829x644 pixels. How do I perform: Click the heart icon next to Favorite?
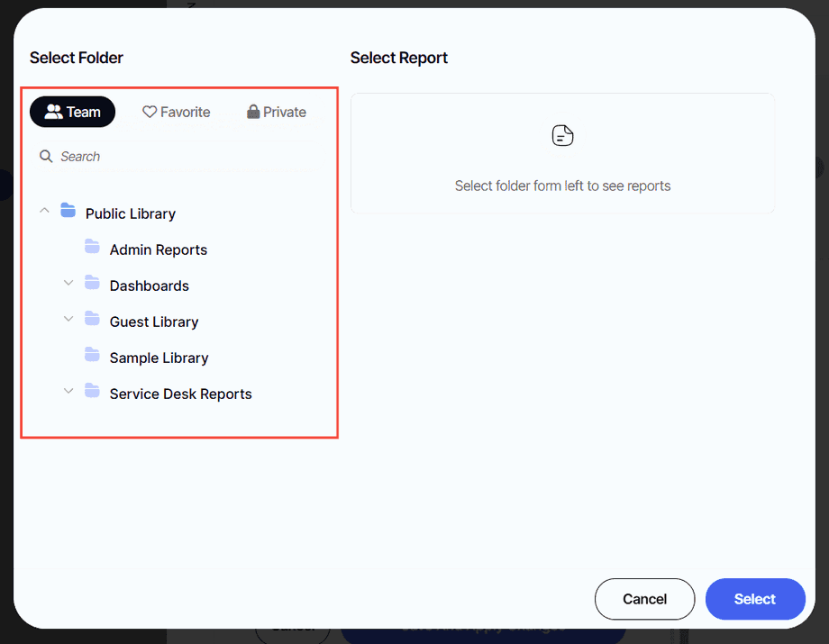(149, 111)
